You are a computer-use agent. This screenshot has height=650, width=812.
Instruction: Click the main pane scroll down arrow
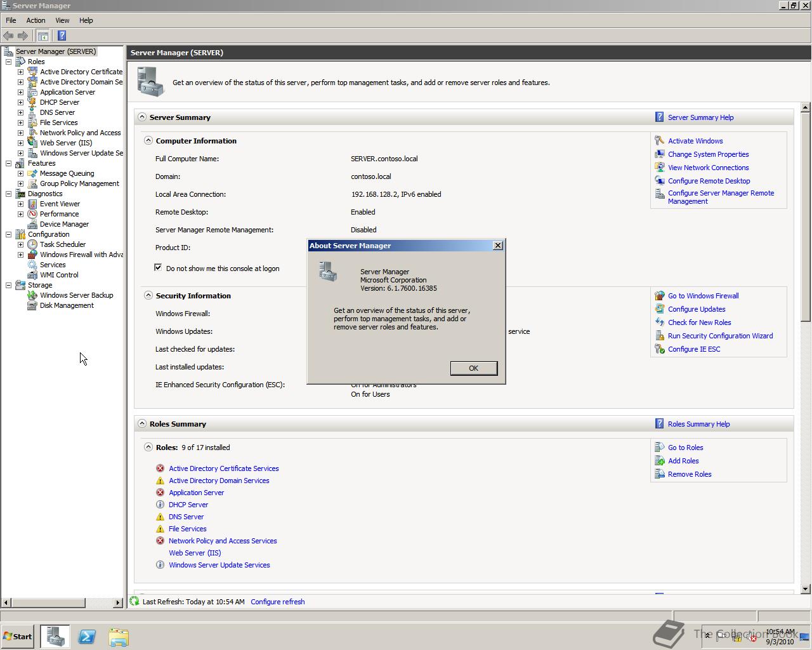tap(806, 589)
